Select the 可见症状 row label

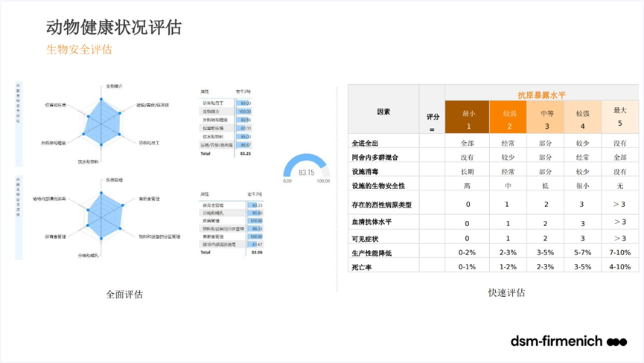365,239
